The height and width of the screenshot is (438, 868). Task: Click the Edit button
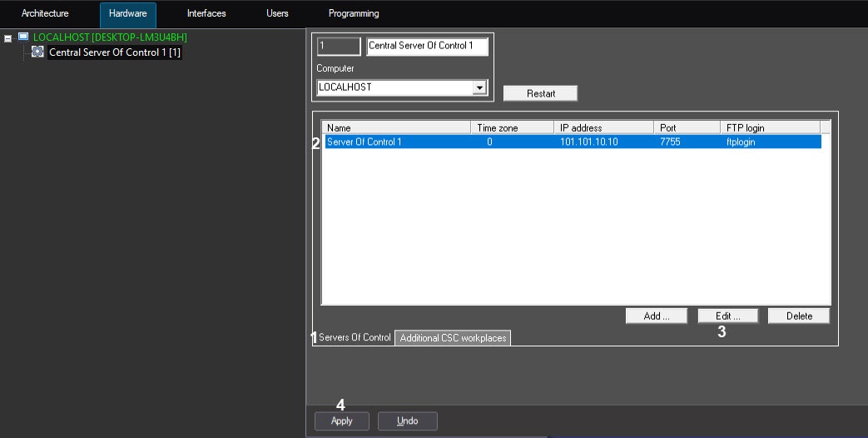click(x=728, y=316)
